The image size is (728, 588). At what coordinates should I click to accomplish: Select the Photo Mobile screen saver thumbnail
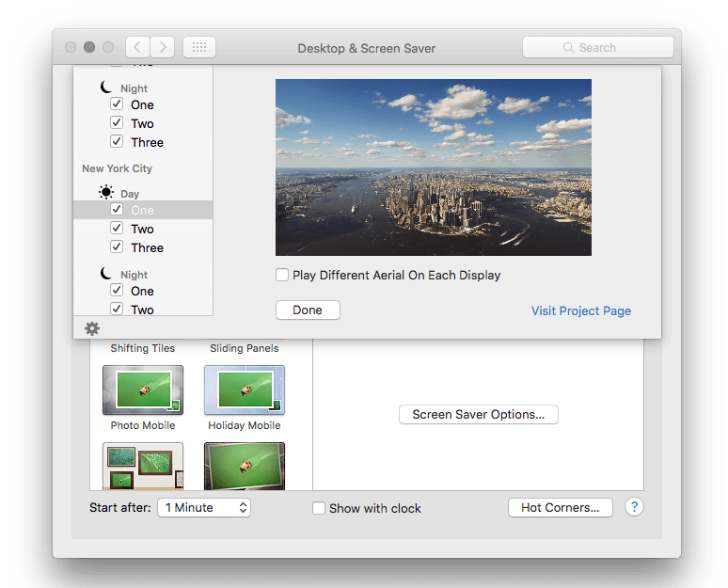pyautogui.click(x=143, y=389)
